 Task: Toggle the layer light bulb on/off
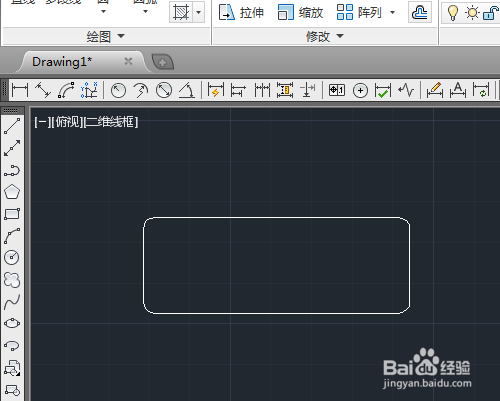(x=452, y=13)
